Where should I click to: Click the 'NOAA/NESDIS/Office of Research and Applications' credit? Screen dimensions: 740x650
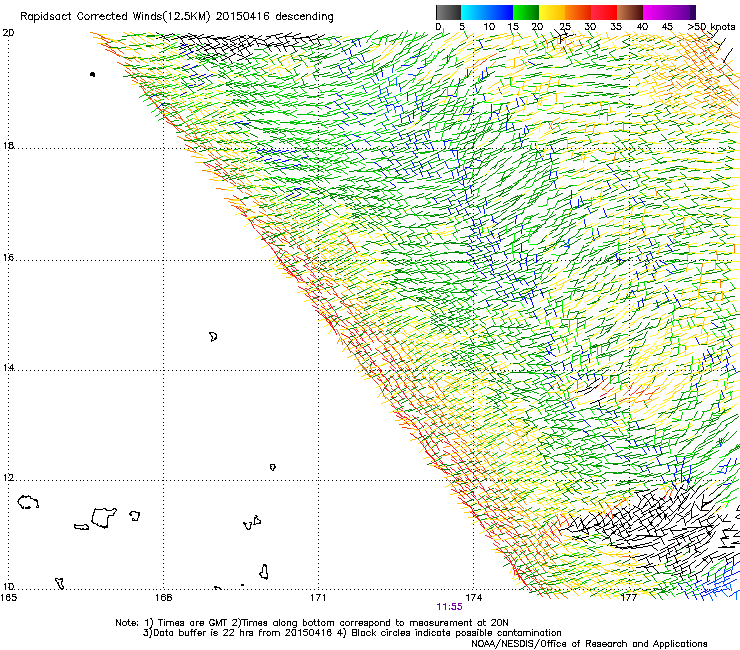point(589,644)
